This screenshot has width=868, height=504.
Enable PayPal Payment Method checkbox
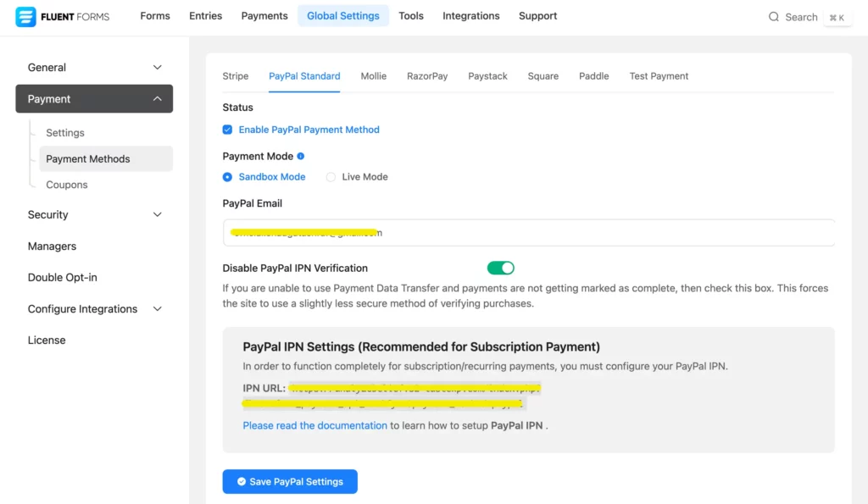pos(227,130)
